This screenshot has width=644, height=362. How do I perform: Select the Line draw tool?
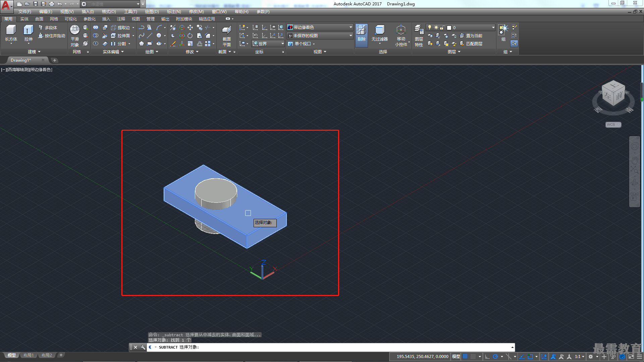coord(150,36)
